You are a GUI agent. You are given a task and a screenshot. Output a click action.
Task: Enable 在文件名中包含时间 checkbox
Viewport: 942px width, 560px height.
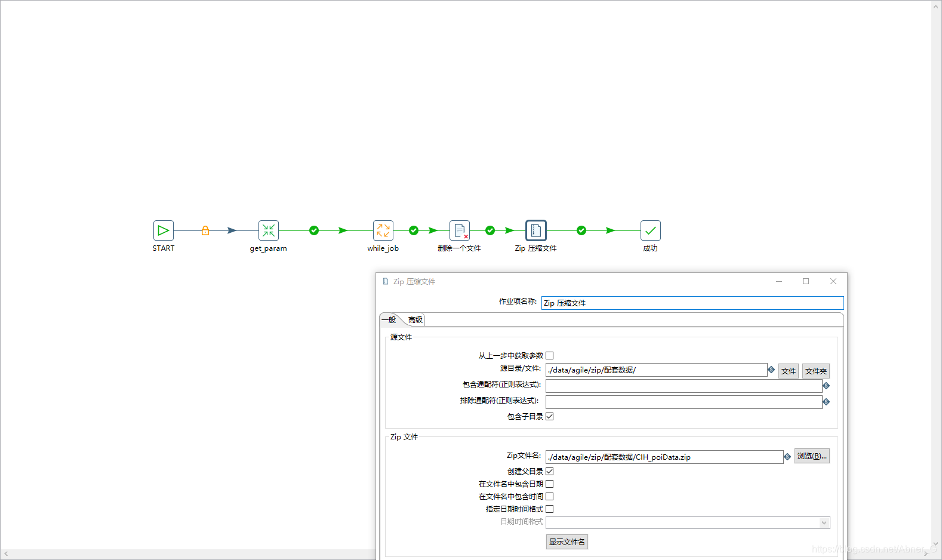[550, 496]
